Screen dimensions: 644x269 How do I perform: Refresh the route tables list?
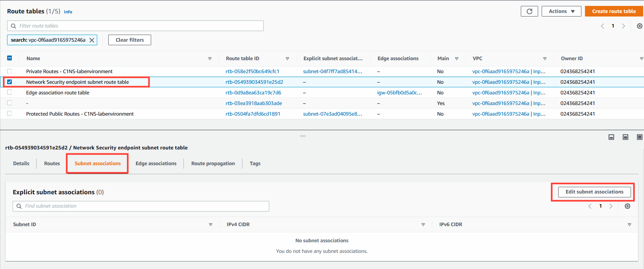coord(529,11)
